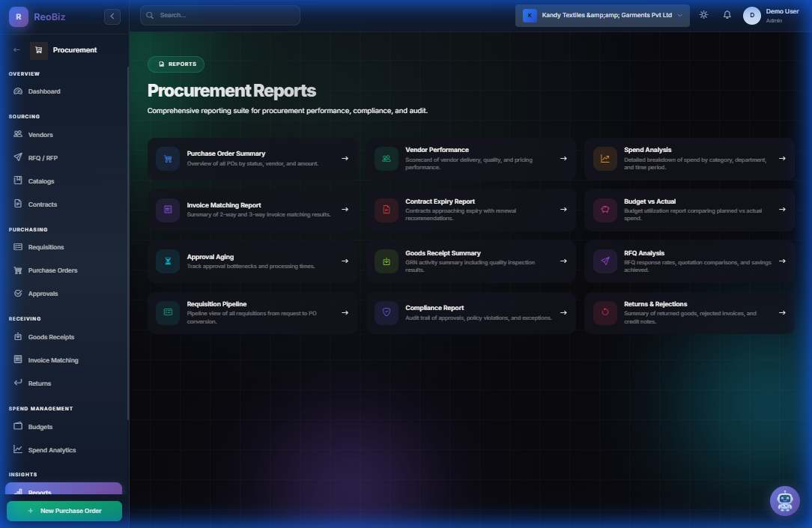Click the Contracts sidebar icon
The image size is (812, 528).
[x=16, y=204]
